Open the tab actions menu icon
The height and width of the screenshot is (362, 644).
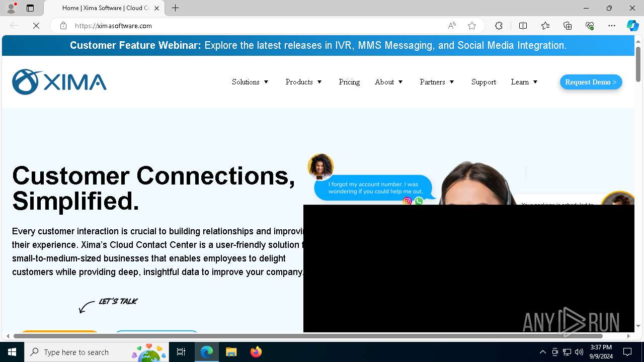pos(30,8)
